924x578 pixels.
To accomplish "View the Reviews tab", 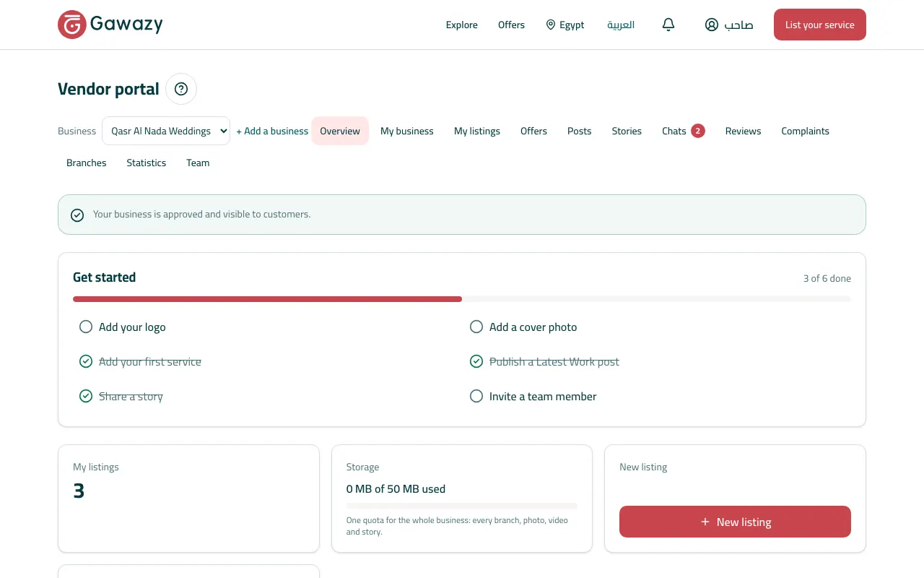I will 743,131.
